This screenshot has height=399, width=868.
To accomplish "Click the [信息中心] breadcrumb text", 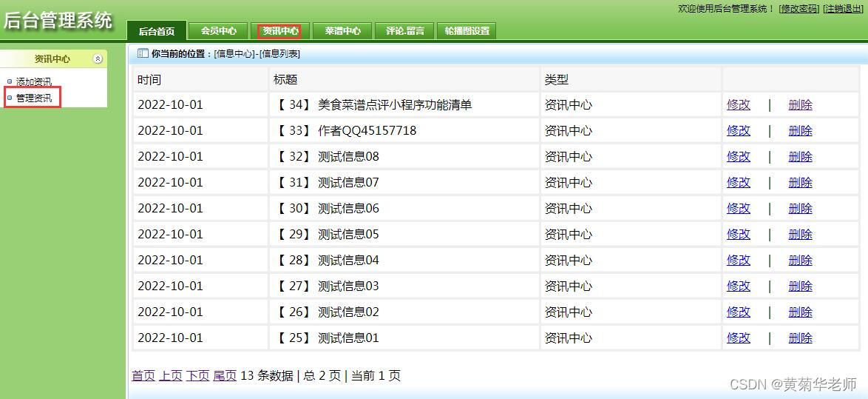I will click(234, 54).
